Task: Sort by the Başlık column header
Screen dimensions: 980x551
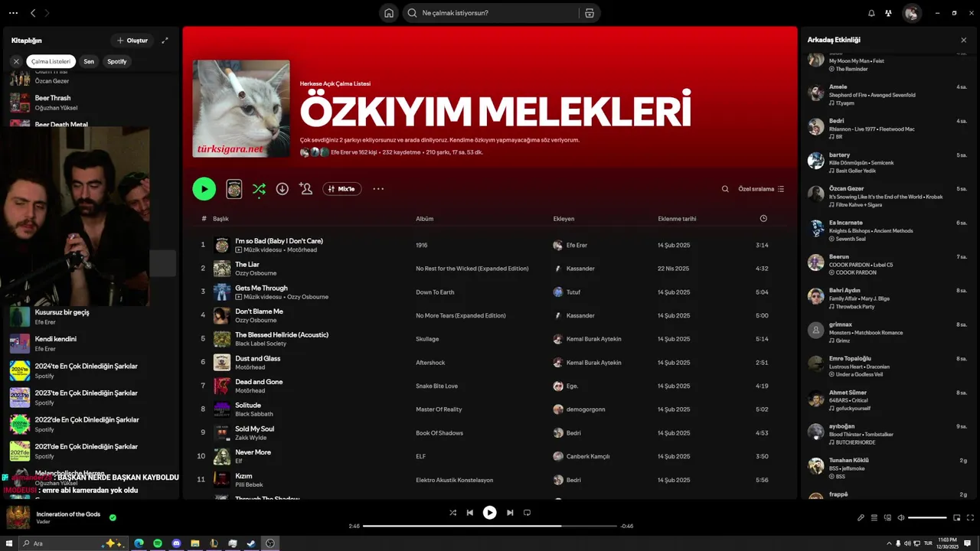Action: tap(220, 219)
